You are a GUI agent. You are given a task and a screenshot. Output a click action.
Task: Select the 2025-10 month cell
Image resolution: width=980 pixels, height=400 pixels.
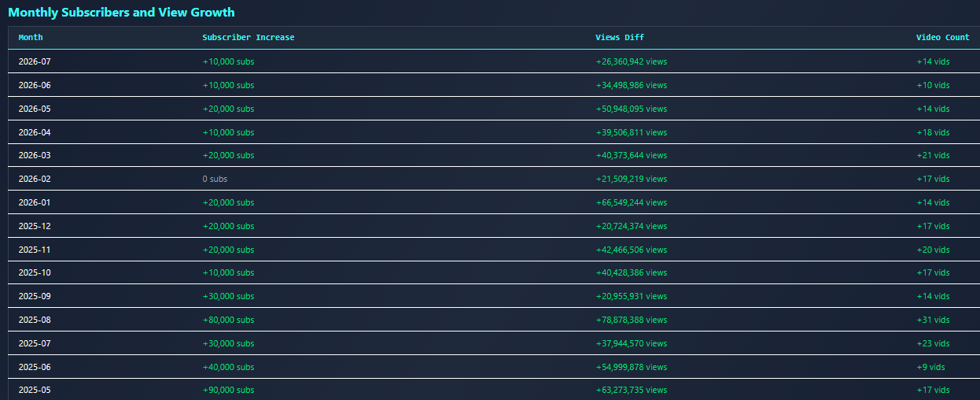[35, 272]
